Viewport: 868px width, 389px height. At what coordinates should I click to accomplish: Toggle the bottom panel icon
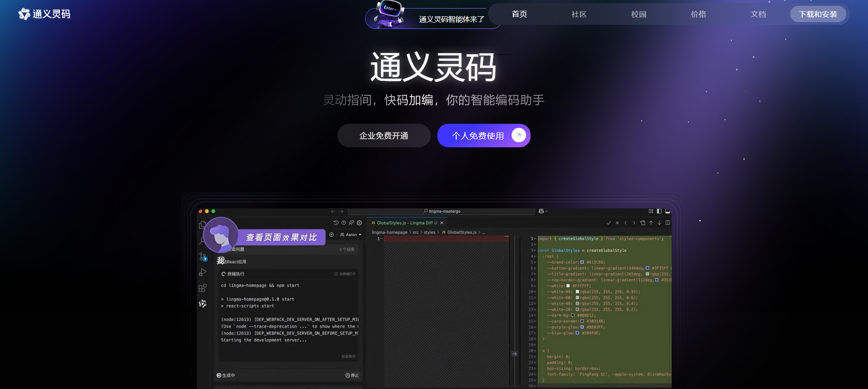[668, 211]
